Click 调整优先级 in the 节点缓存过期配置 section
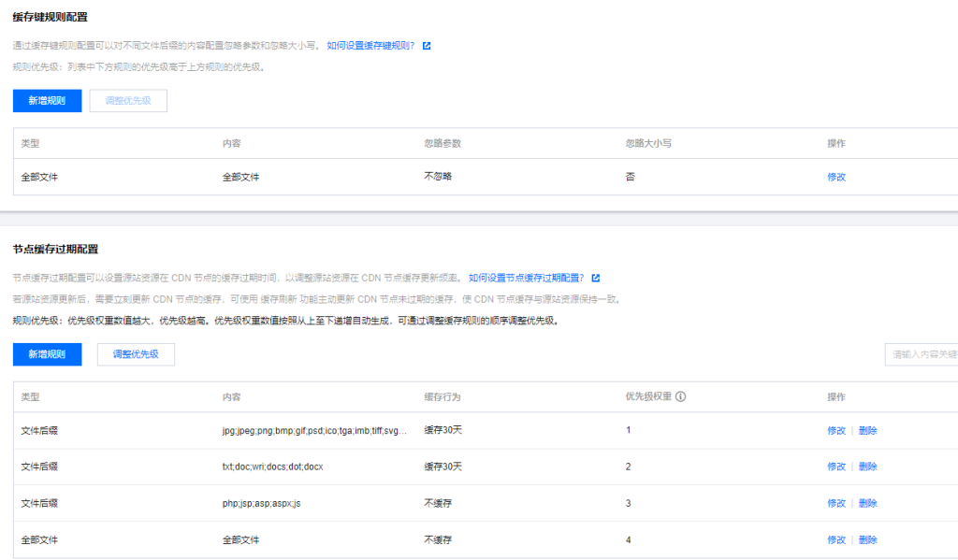 point(136,354)
